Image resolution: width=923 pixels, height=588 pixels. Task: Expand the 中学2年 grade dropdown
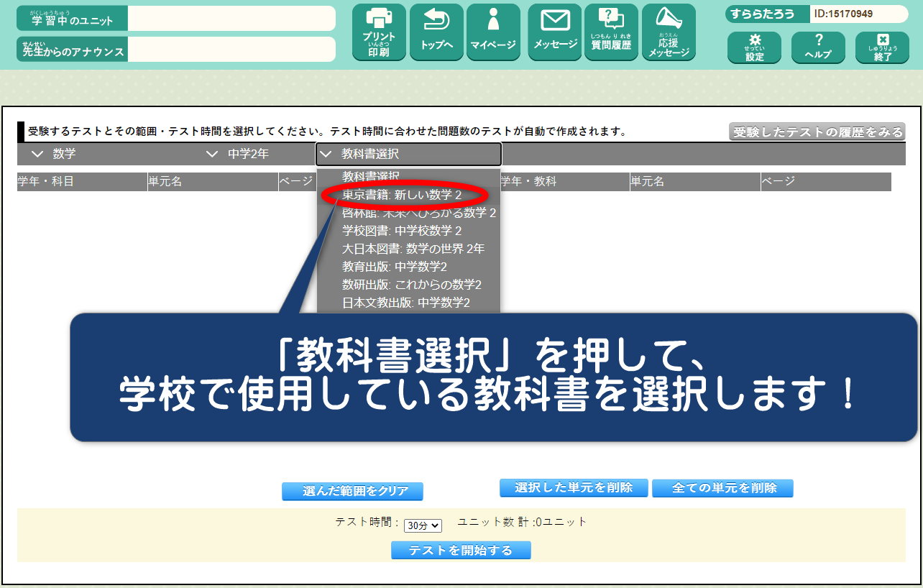pos(239,154)
